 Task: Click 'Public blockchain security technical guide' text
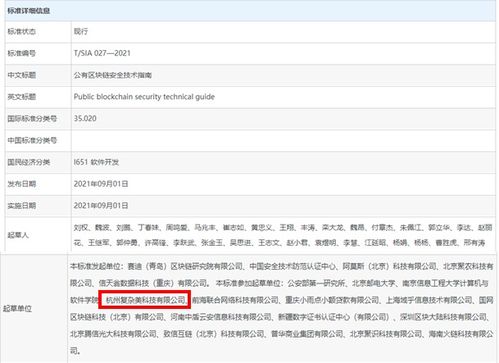pos(144,97)
